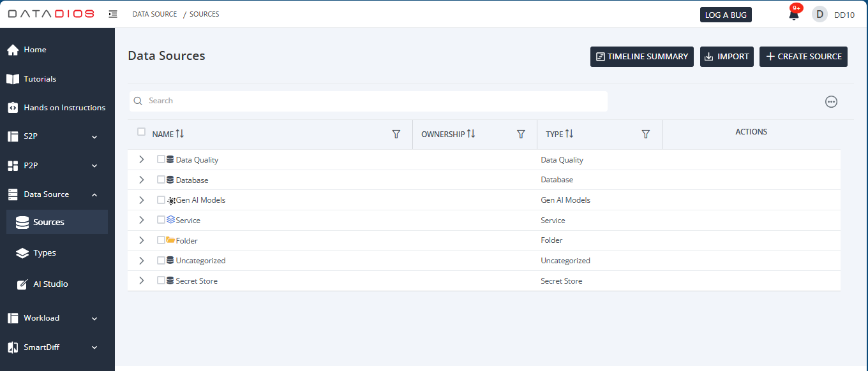Open the TYPE column filter funnel
This screenshot has width=868, height=371.
pyautogui.click(x=645, y=135)
